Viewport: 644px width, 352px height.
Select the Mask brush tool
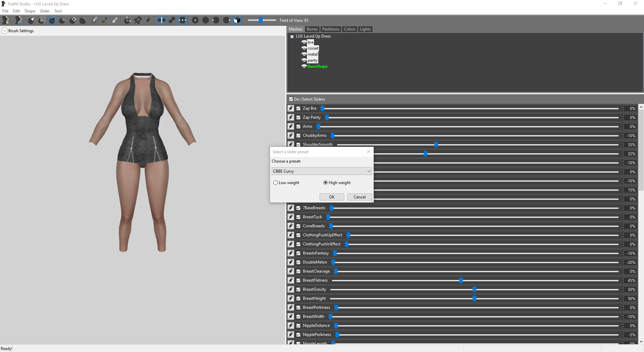coord(42,20)
